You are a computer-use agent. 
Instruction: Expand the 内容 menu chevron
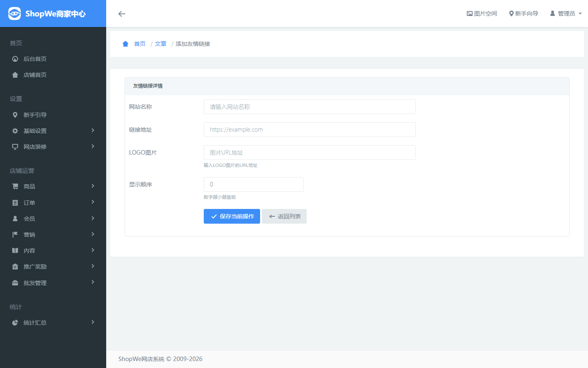(93, 250)
